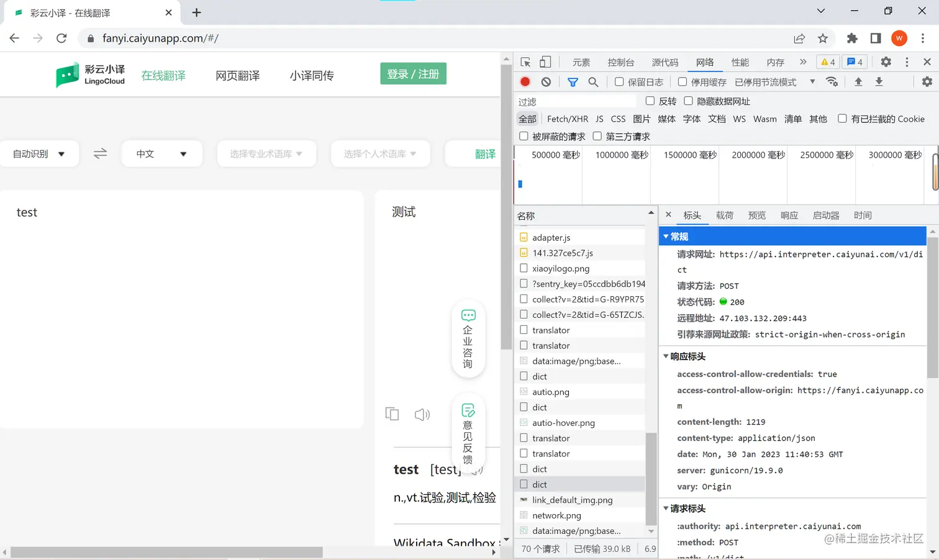Viewport: 939px width, 560px height.
Task: Filter requests by Fetch/XHR
Action: point(568,119)
